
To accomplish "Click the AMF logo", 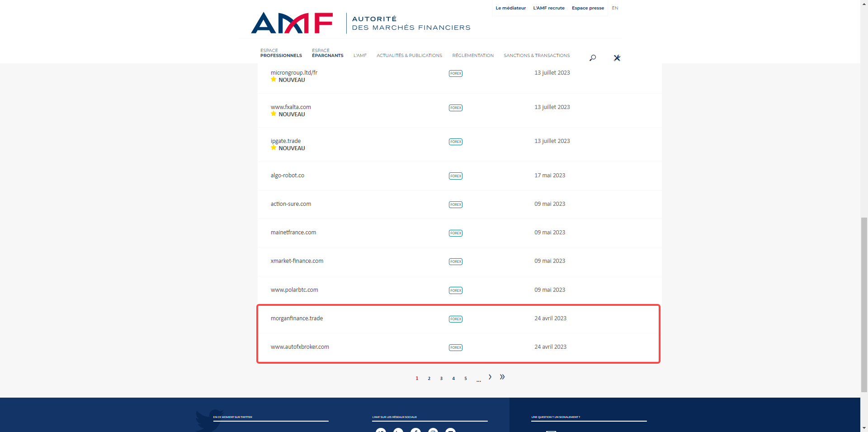I will (292, 23).
